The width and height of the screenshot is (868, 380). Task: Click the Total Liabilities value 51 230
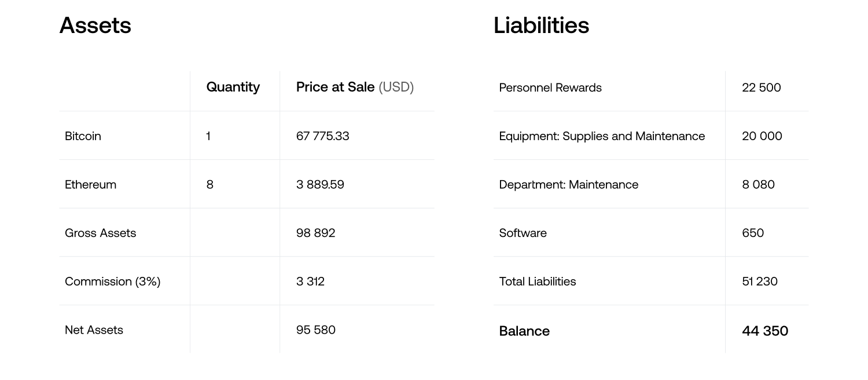(759, 282)
